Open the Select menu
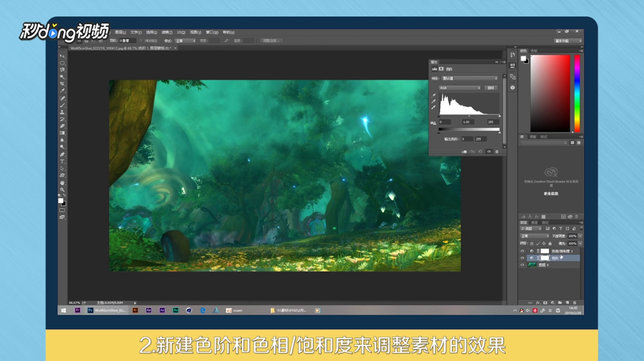 [152, 32]
